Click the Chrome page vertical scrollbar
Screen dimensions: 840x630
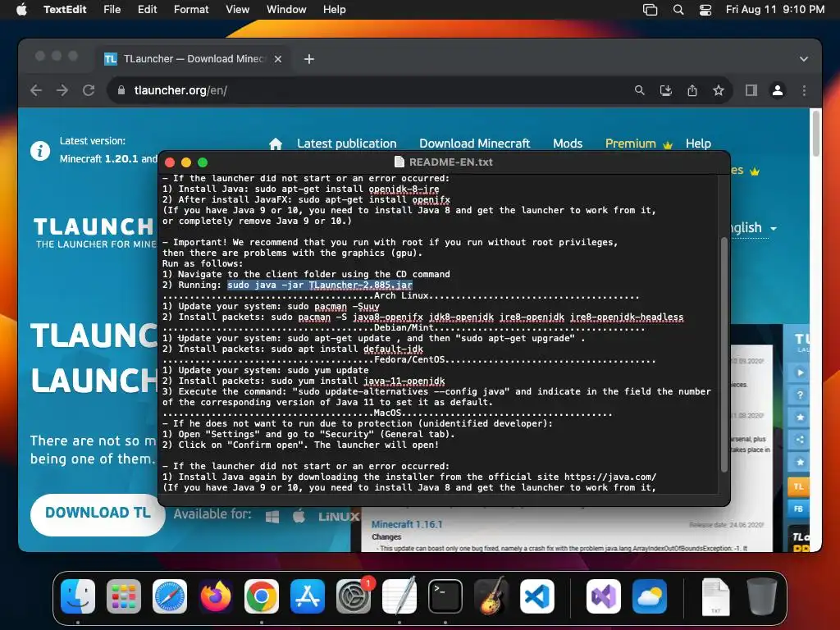(x=815, y=133)
